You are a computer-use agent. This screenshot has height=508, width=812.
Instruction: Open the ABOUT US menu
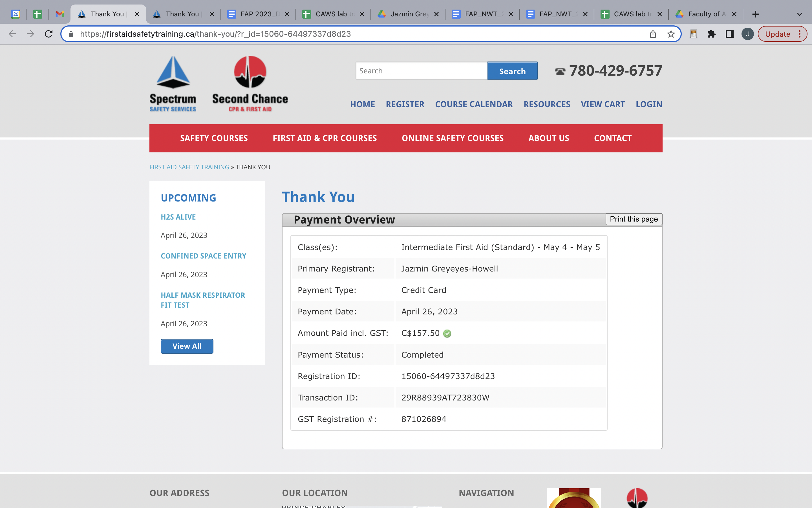click(549, 138)
